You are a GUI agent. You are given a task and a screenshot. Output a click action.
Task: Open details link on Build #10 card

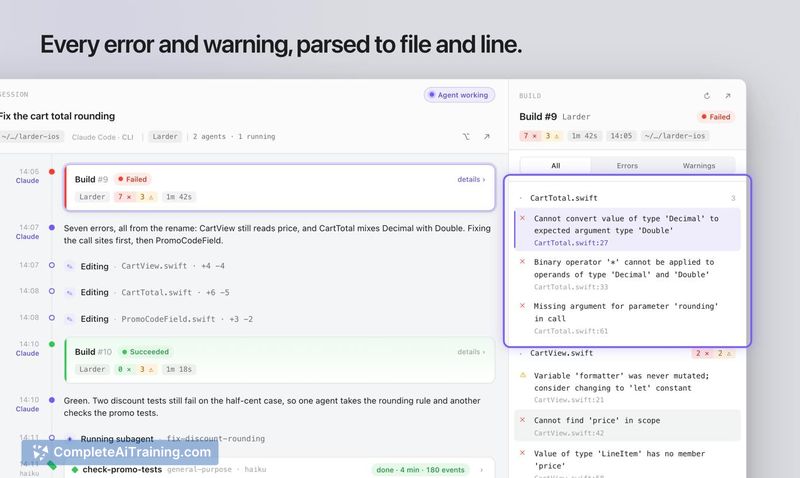(471, 352)
